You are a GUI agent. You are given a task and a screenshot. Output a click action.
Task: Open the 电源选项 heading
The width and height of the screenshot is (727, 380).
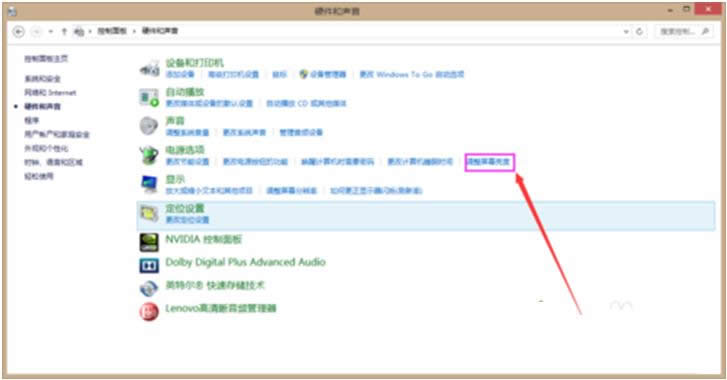[x=185, y=150]
